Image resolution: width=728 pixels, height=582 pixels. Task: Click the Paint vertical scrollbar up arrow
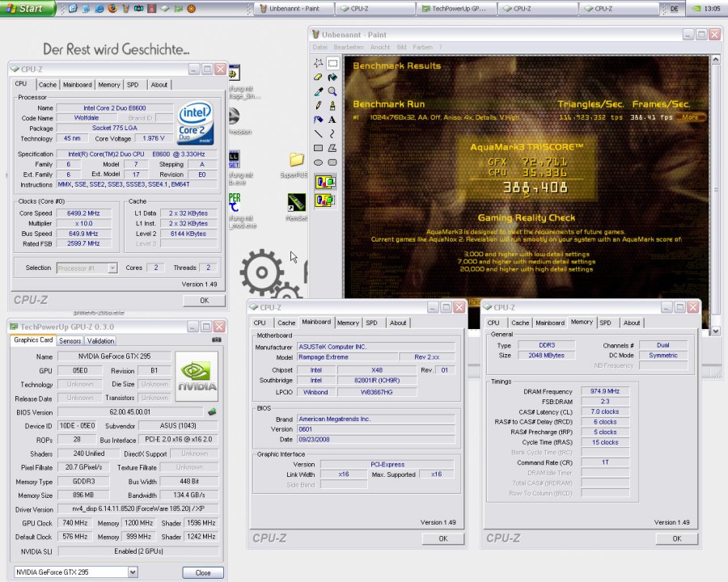tap(716, 60)
